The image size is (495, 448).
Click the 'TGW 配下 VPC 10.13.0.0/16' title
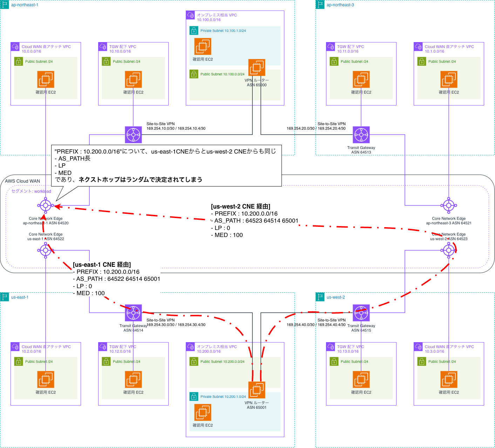coord(351,349)
